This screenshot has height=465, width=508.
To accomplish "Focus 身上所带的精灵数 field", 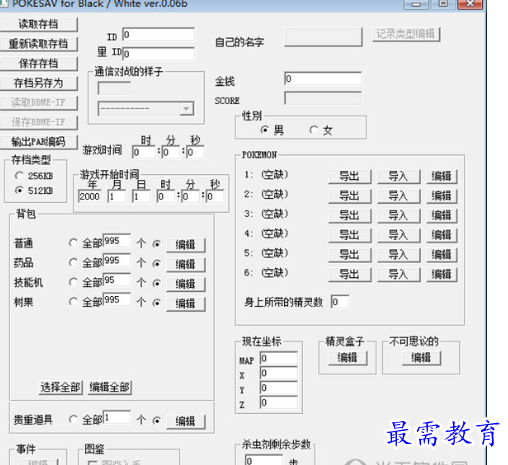I will (340, 302).
